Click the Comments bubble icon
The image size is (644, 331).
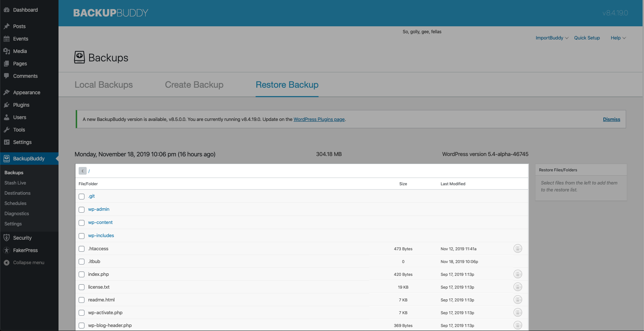click(7, 76)
